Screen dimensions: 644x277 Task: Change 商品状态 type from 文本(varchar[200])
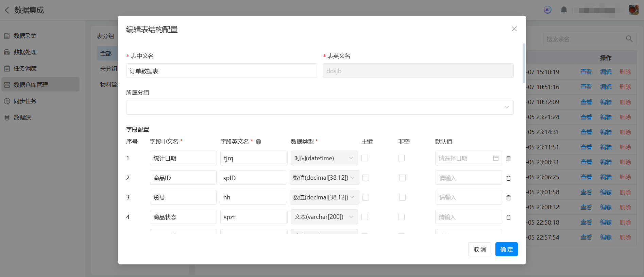tap(324, 217)
